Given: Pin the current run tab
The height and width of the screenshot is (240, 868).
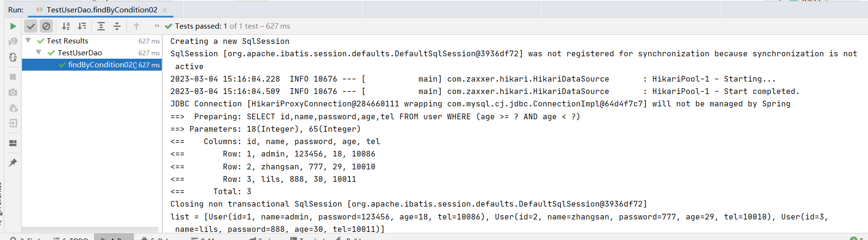Looking at the screenshot, I should pos(13,163).
